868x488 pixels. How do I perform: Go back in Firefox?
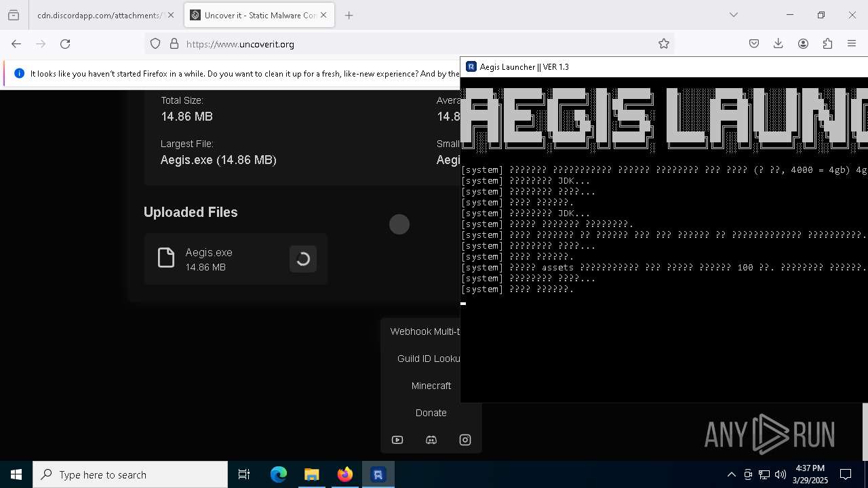pyautogui.click(x=16, y=44)
